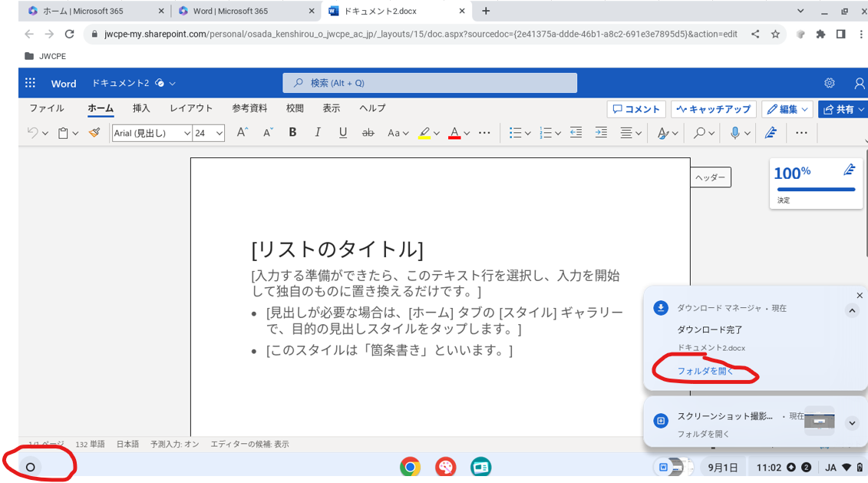Toggle strikethrough formatting
This screenshot has width=868, height=483.
[x=368, y=133]
